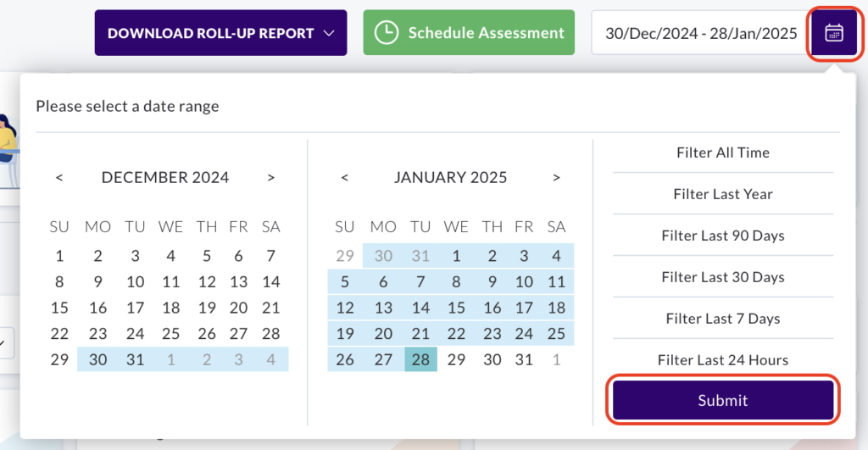Click next arrow beside January 2025
The height and width of the screenshot is (450, 868).
tap(556, 178)
